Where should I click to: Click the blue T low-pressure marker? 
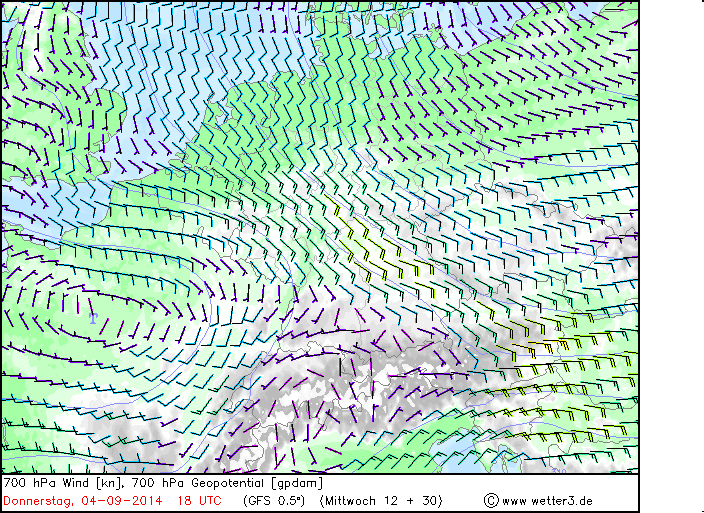click(93, 319)
